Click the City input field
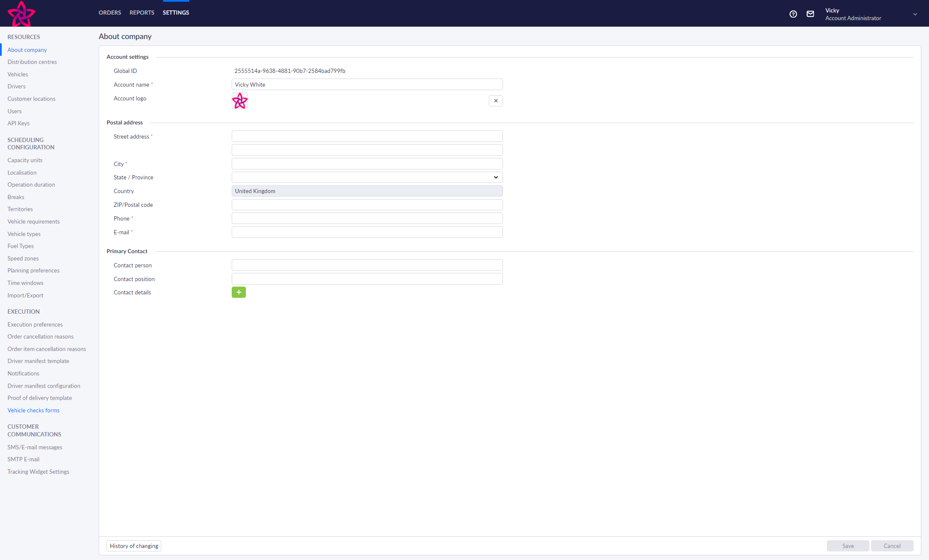 coord(367,164)
